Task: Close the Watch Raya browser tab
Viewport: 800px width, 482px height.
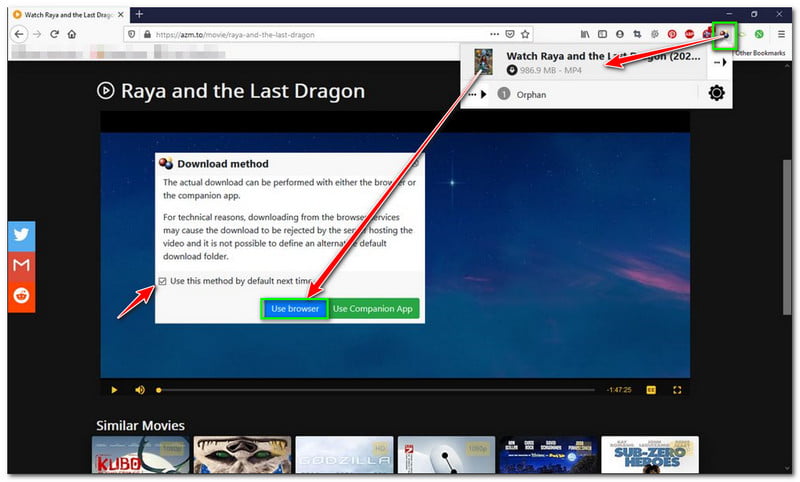Action: [121, 15]
